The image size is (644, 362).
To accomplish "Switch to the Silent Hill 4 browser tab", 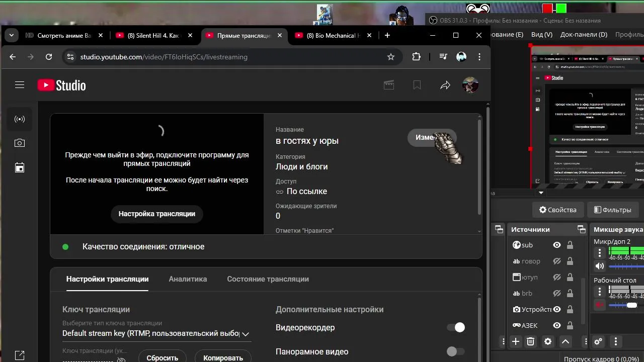I will pos(153,35).
